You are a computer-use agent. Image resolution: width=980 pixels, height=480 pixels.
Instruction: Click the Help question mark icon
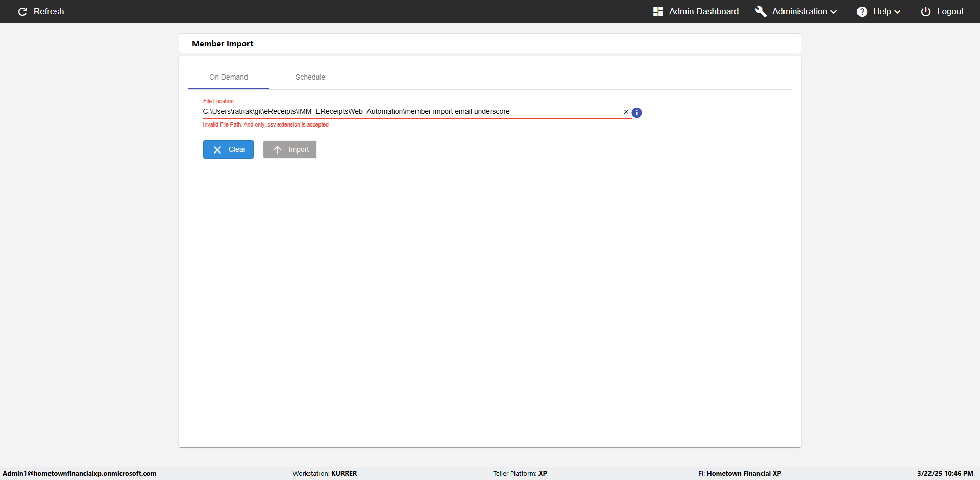click(862, 12)
